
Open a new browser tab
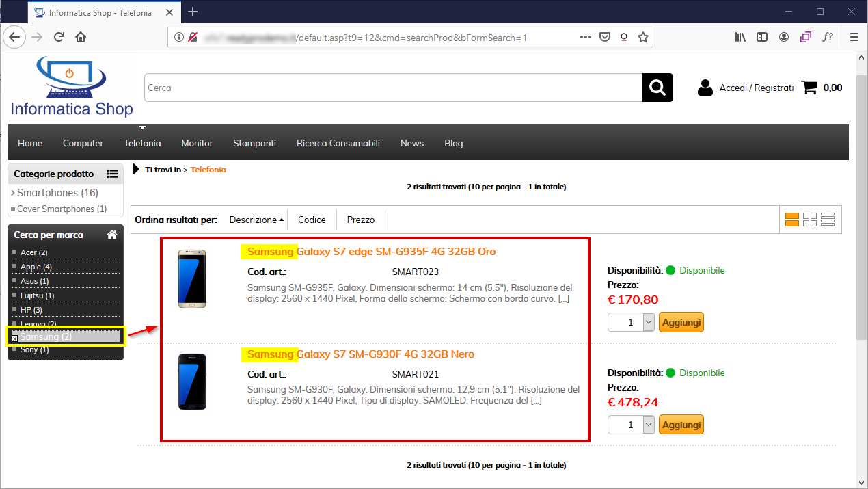point(193,12)
